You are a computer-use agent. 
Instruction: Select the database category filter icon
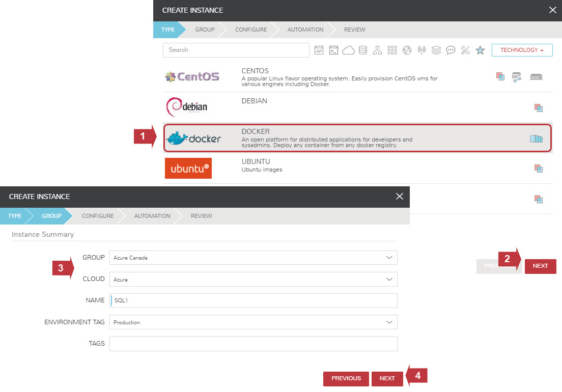tap(362, 50)
